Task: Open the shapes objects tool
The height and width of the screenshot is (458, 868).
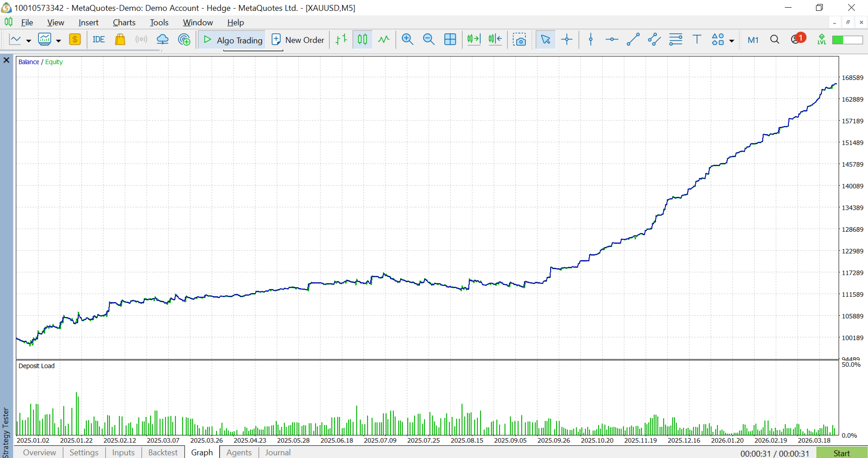Action: (718, 40)
